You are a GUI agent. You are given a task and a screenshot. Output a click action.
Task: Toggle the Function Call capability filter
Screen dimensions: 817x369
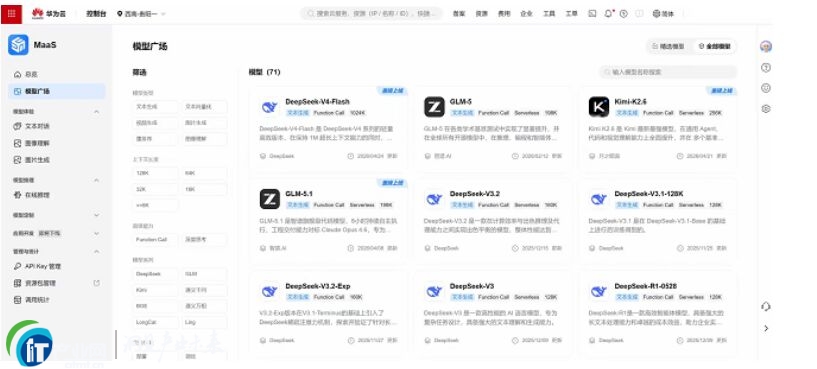[155, 240]
